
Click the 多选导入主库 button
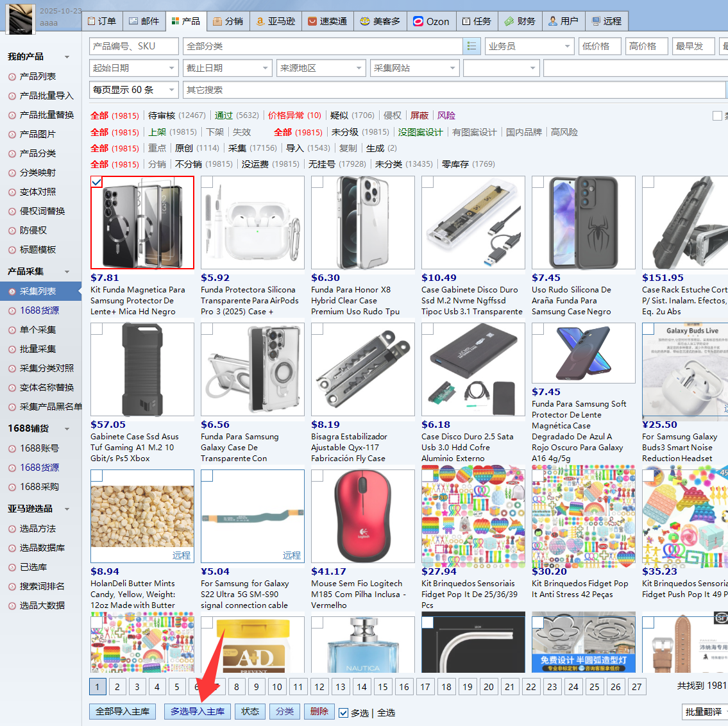coord(197,711)
